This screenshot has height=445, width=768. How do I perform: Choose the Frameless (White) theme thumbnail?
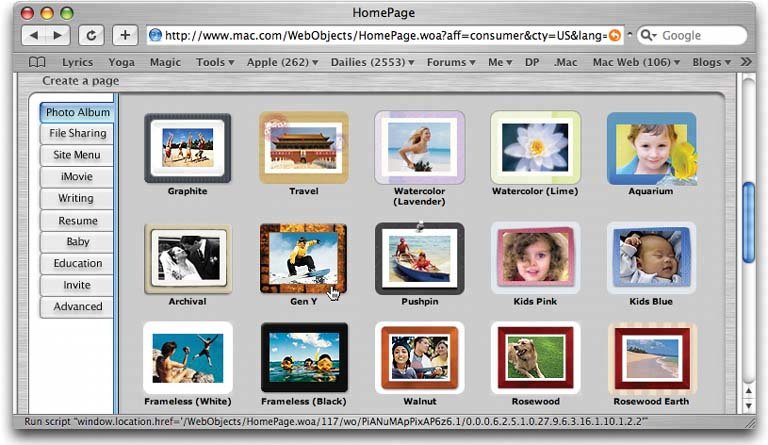[188, 358]
